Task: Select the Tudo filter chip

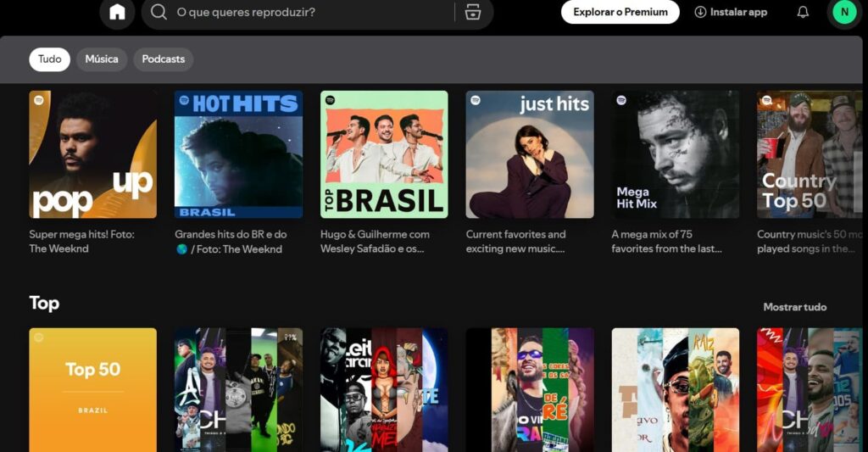Action: point(49,59)
